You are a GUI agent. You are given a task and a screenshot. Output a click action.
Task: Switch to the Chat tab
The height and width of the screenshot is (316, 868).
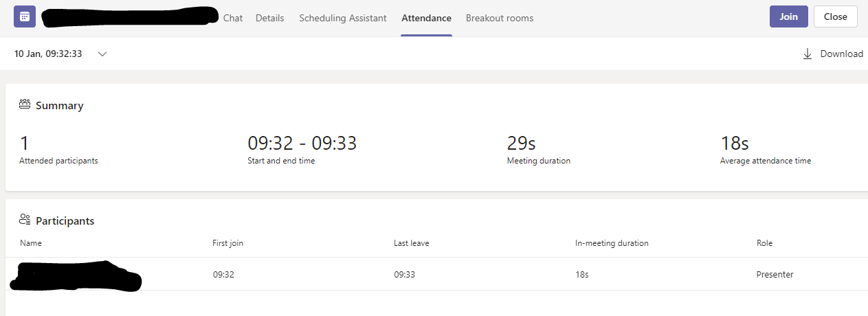(233, 18)
